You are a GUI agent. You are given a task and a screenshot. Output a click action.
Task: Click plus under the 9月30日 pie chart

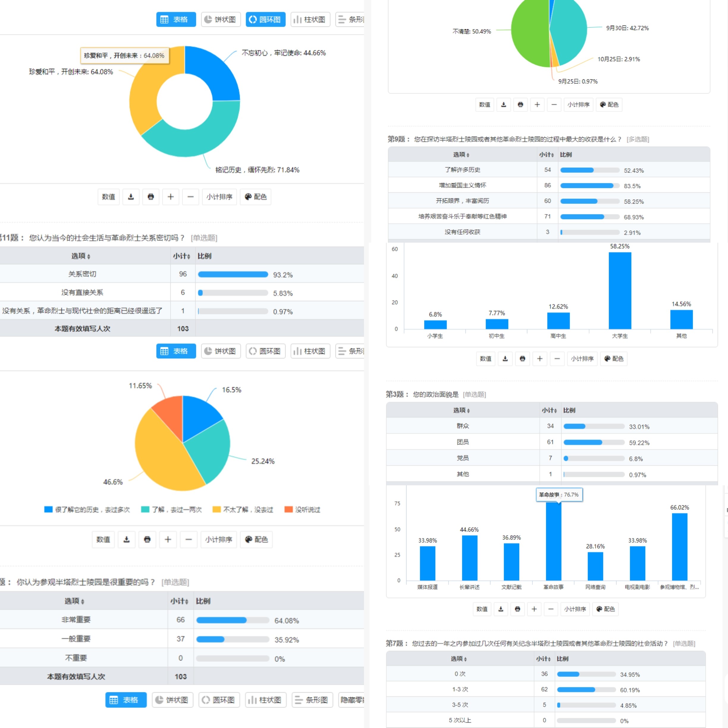pyautogui.click(x=537, y=105)
